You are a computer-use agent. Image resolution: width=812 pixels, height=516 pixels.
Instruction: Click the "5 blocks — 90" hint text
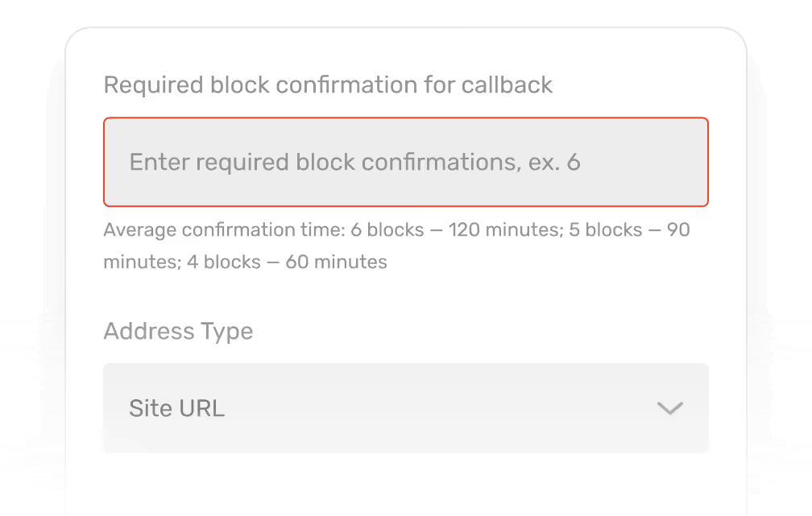coord(629,230)
